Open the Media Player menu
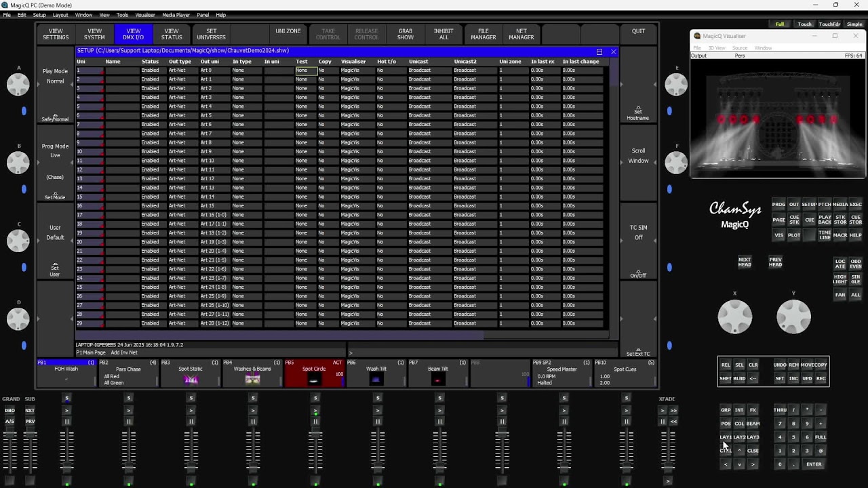Screen dimensions: 868x488 (176, 15)
